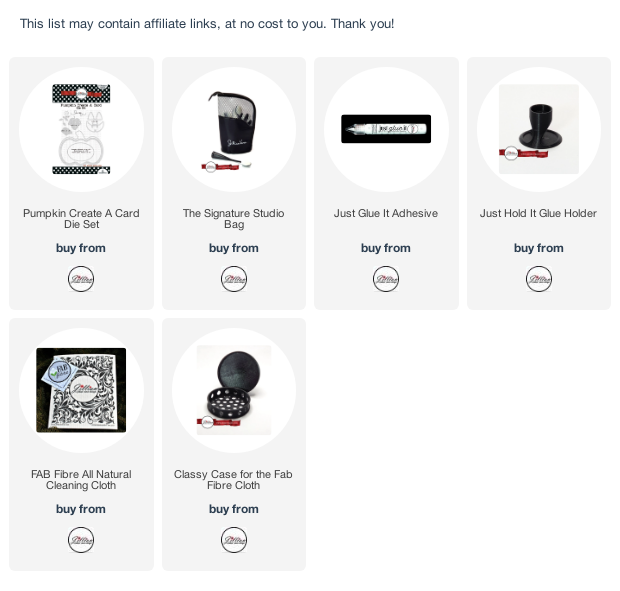The height and width of the screenshot is (591, 620).
Task: Click store logo under Just Glue It Adhesive
Action: point(386,279)
